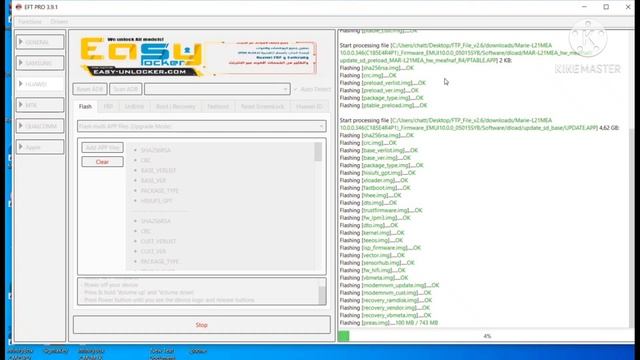Screen dimensions: 640x360
Task: Click the Add APP files button
Action: click(102, 147)
